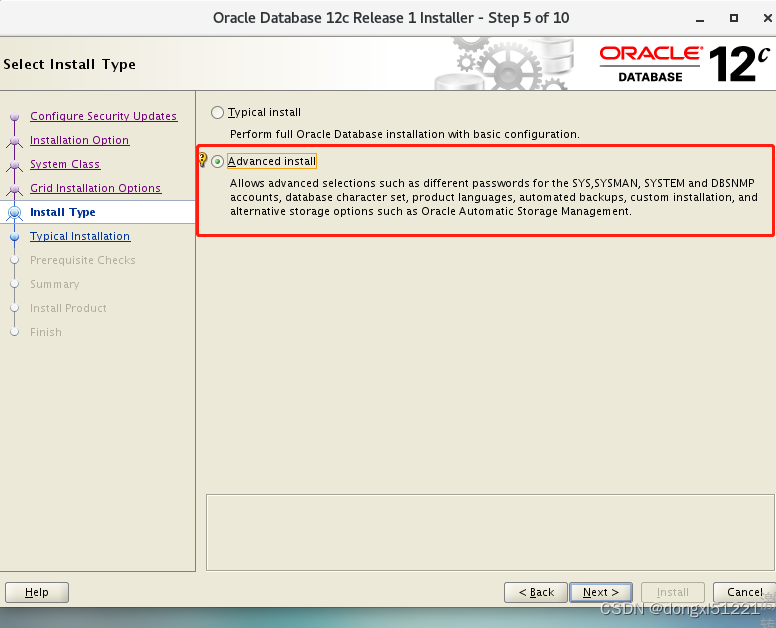Click the Advanced install description paragraph
Viewport: 776px width, 628px height.
[493, 197]
